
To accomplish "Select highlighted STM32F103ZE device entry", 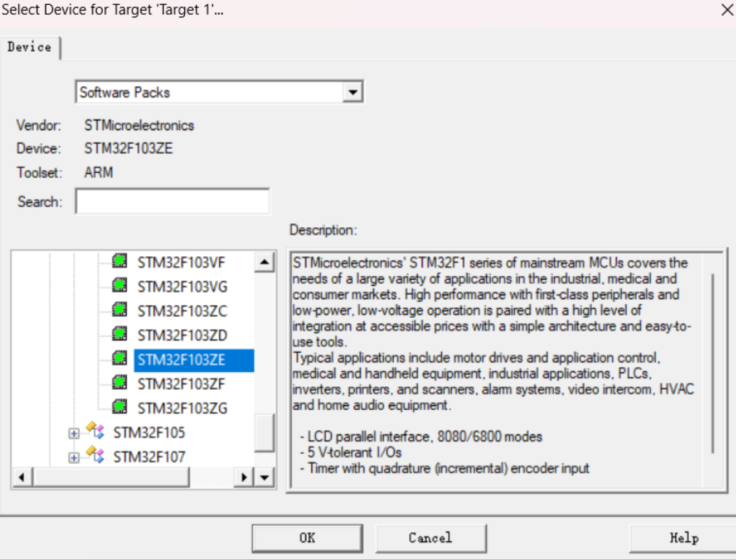I will pyautogui.click(x=194, y=360).
